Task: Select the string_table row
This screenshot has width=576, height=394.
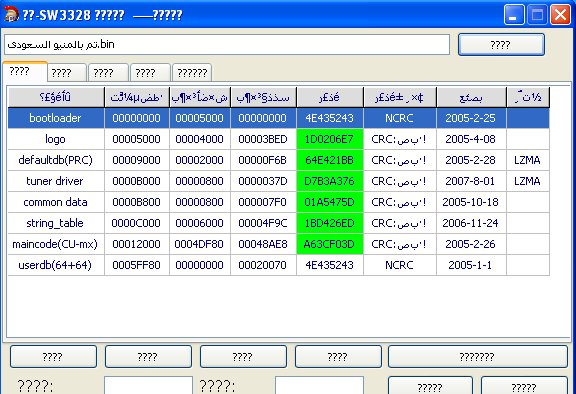Action: coord(278,223)
